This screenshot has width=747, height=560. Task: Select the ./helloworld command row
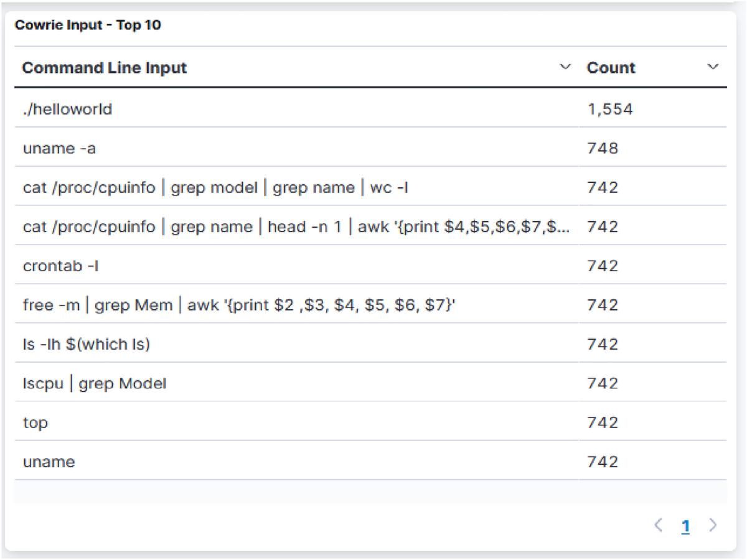click(67, 110)
